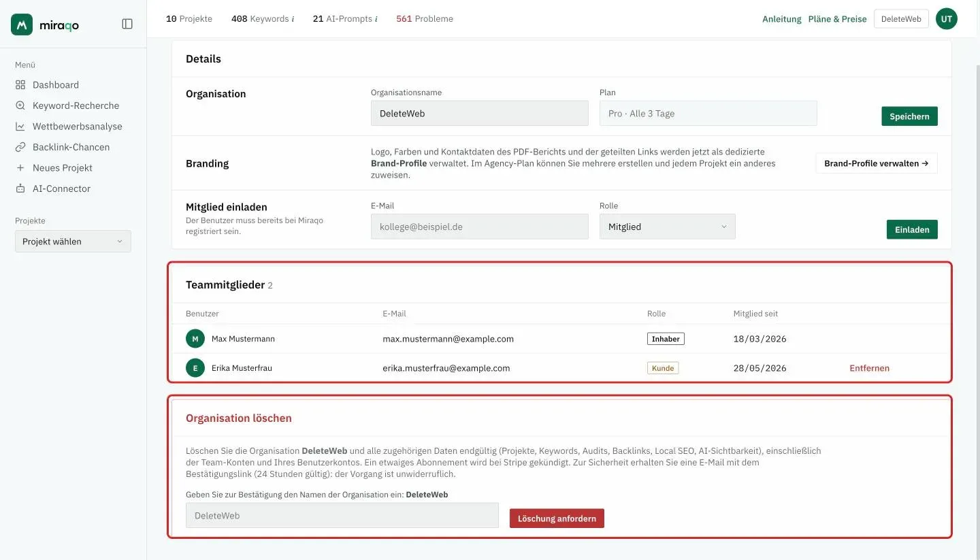Click erika.musterfrau@example.com email
Screen dimensions: 980x560
(x=446, y=368)
